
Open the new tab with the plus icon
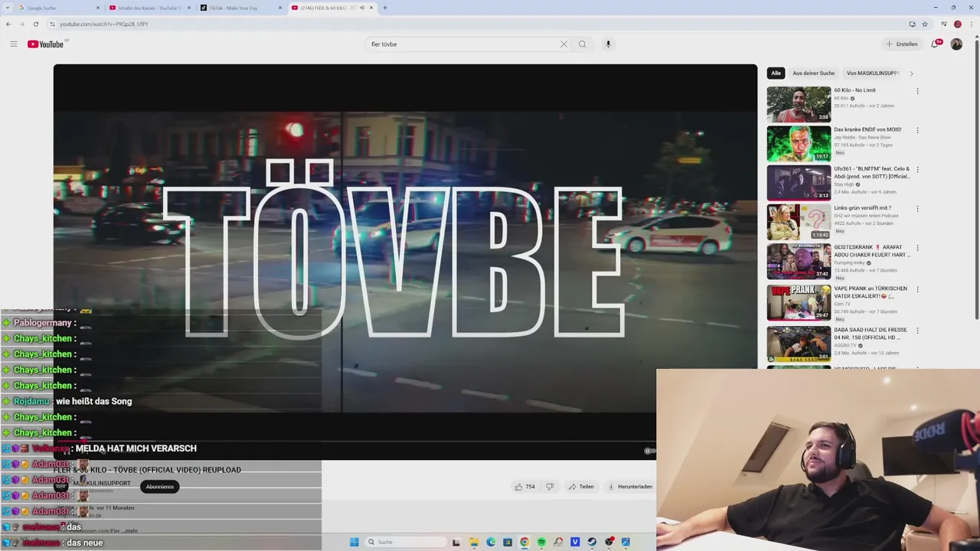pos(384,8)
